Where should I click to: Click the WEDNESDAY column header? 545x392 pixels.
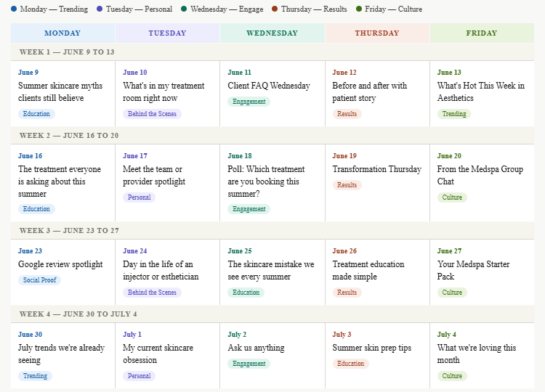point(272,33)
